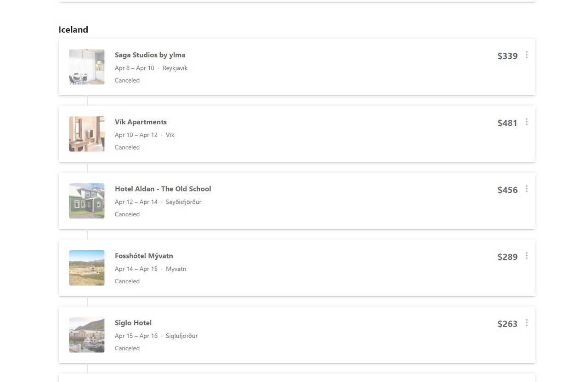Open three-dot menu for Fosshótel Mývatn
The width and height of the screenshot is (588, 382).
click(526, 256)
